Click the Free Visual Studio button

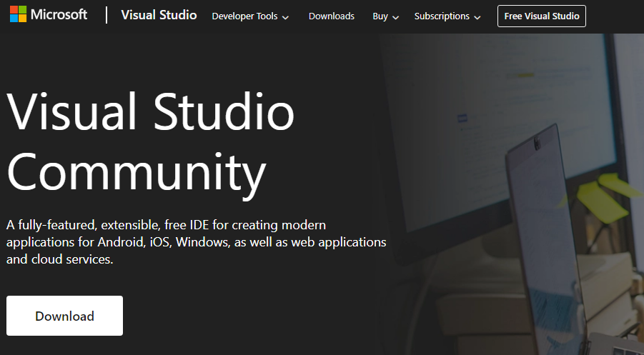coord(542,16)
